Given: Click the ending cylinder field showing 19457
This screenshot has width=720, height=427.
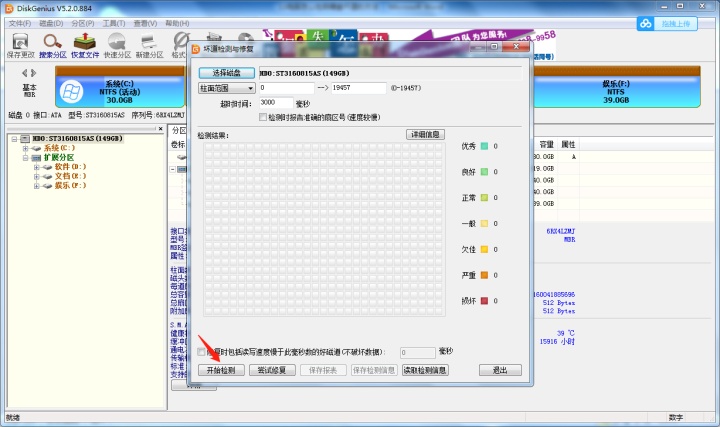Looking at the screenshot, I should pyautogui.click(x=358, y=88).
